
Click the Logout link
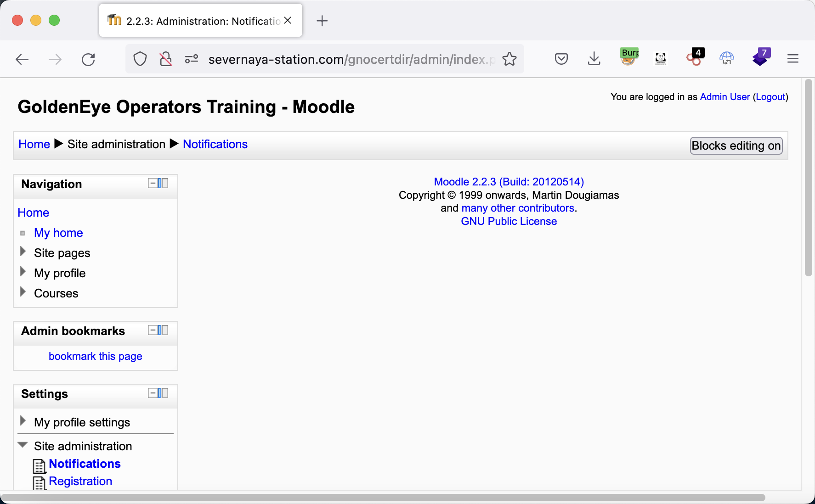tap(770, 97)
